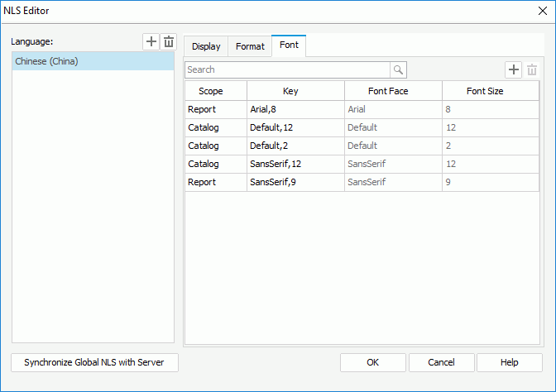Click the Font Size column header
The width and height of the screenshot is (556, 392).
coord(491,91)
